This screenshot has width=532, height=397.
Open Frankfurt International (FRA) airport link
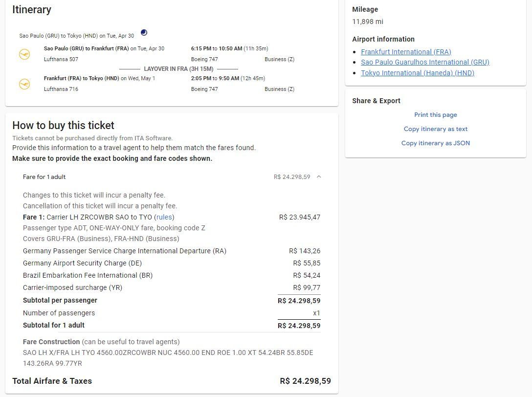[x=406, y=52]
